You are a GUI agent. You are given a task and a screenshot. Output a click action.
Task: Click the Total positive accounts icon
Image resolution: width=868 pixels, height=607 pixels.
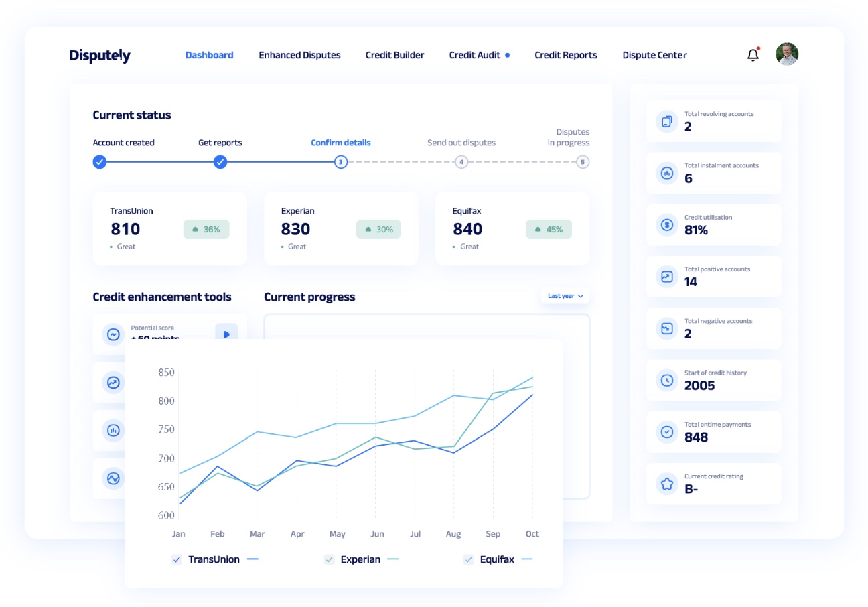[667, 277]
